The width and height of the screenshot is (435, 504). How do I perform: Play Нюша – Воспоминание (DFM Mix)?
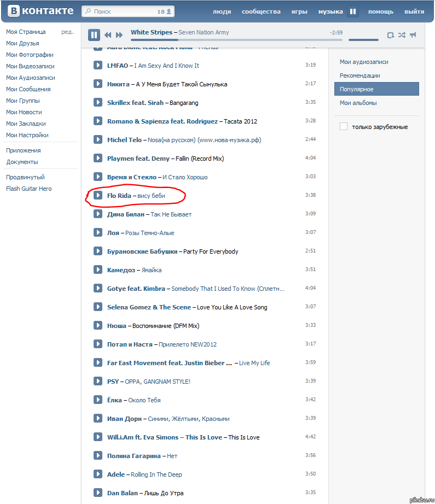point(98,325)
